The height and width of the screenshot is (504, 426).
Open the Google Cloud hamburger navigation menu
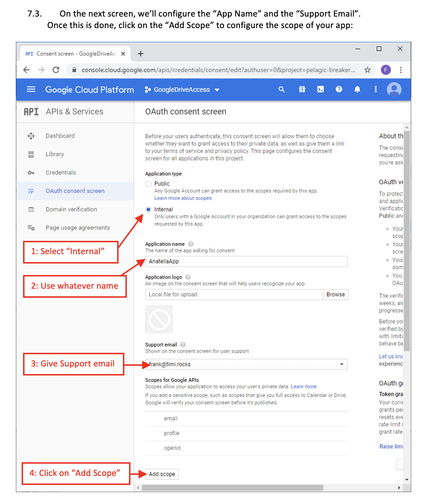tap(31, 89)
